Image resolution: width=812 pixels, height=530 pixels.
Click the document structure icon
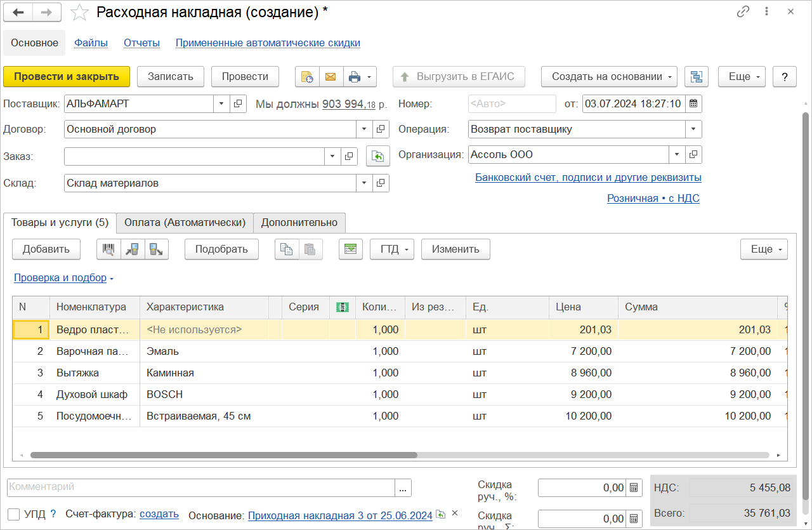697,77
